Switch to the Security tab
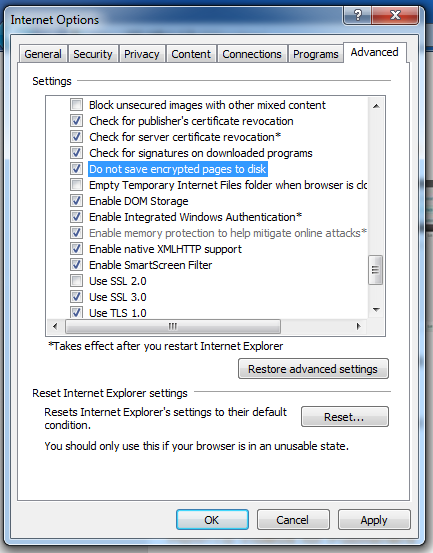Screen dimensions: 433x553 pos(93,54)
